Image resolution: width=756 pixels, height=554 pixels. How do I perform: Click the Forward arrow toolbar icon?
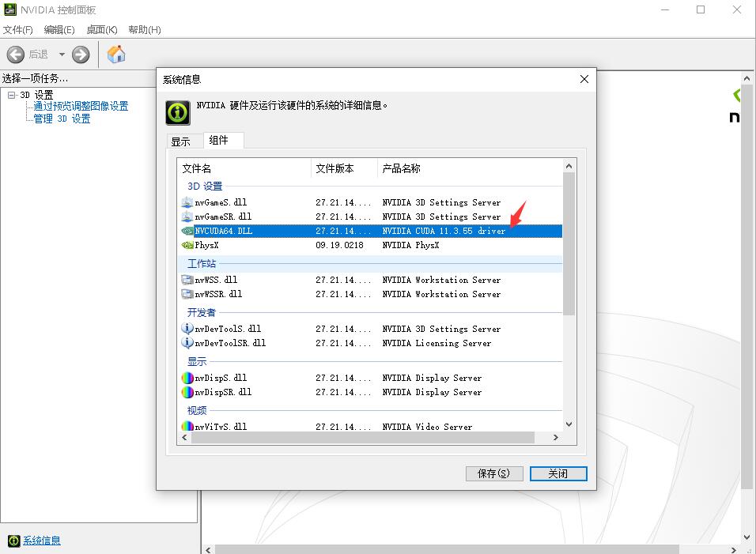pyautogui.click(x=81, y=55)
